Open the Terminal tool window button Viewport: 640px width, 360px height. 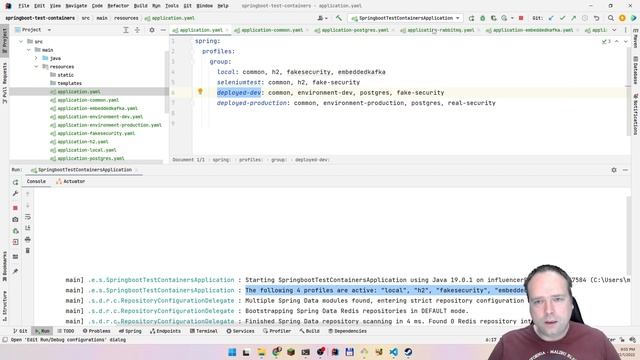[x=204, y=331]
